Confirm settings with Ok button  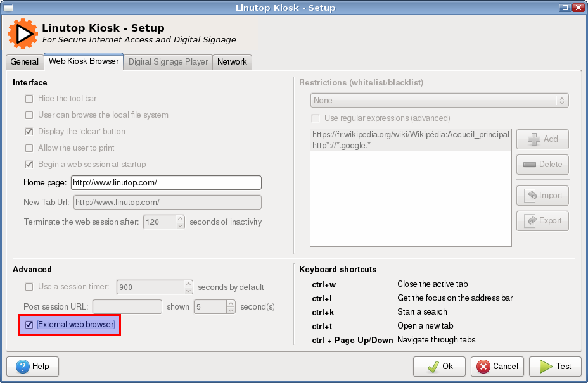click(440, 366)
